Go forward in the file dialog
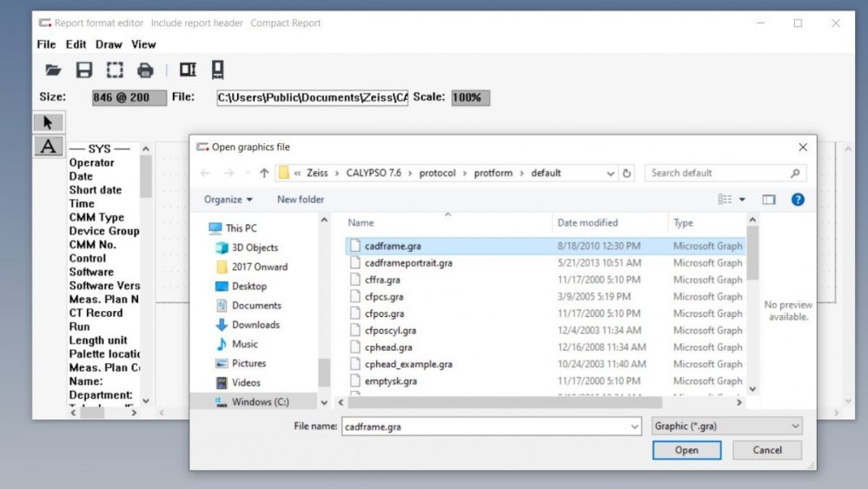This screenshot has height=489, width=868. [229, 173]
